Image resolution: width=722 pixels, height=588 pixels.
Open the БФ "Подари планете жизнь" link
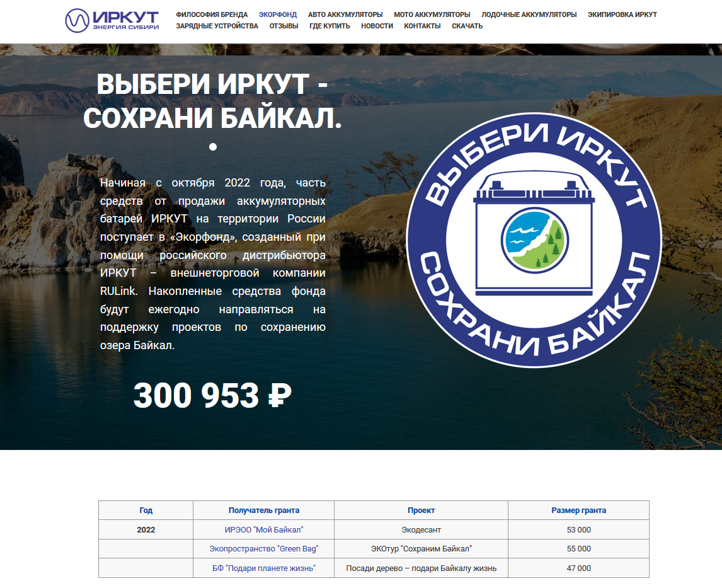pos(264,568)
